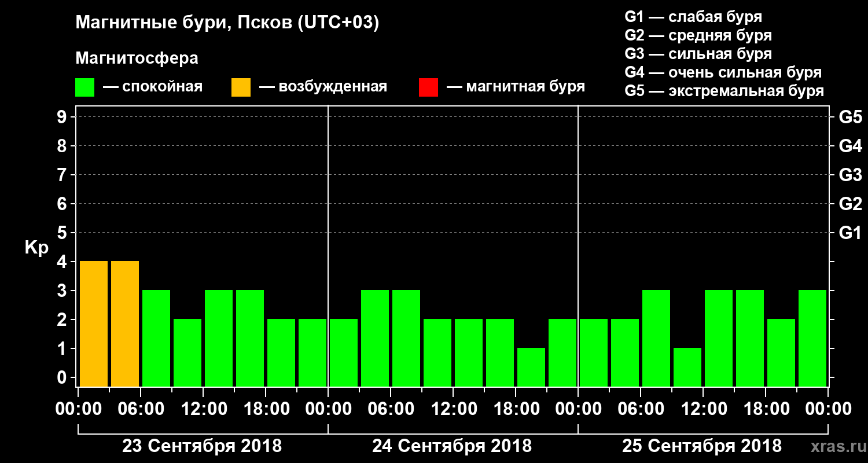
Task: Click the G1 label on the right axis
Action: [850, 233]
